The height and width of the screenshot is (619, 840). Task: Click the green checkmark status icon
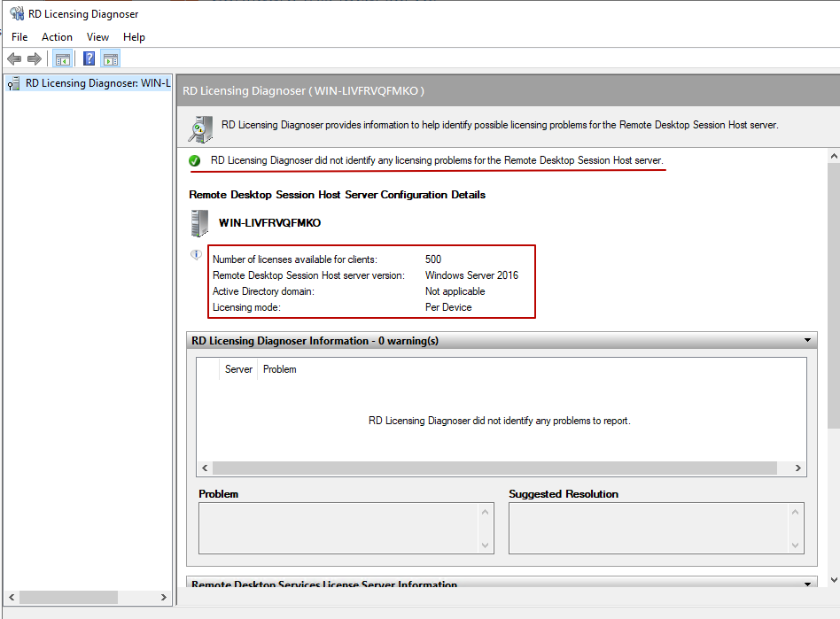pyautogui.click(x=195, y=161)
